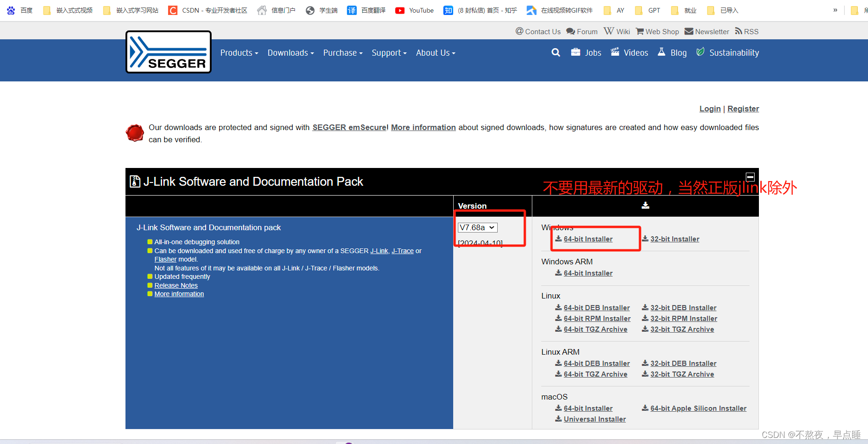Open the 知乎 bookmark
The height and width of the screenshot is (444, 868).
480,10
